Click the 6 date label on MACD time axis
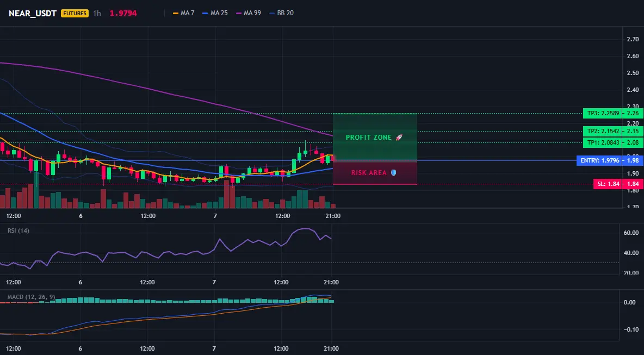This screenshot has width=644, height=355. point(81,348)
